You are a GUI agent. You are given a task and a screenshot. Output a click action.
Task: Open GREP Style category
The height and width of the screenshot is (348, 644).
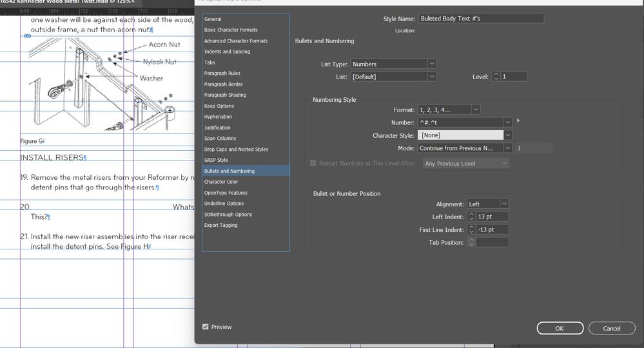(x=246, y=160)
